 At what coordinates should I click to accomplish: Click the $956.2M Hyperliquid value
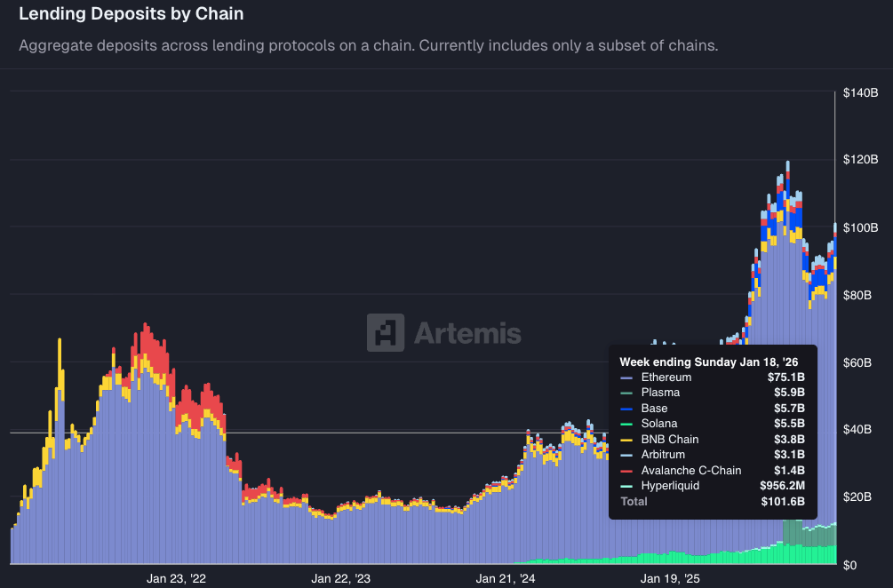[x=783, y=486]
